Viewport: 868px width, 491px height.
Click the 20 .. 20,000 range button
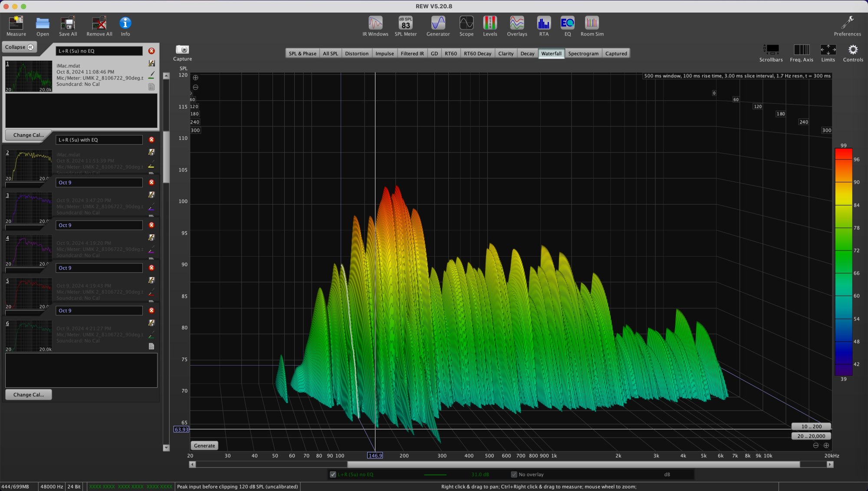click(811, 436)
